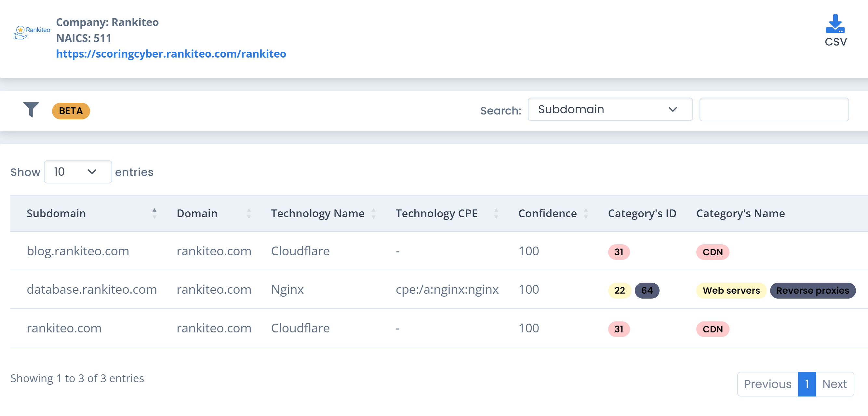Click the BETA badge
868x416 pixels.
(71, 111)
